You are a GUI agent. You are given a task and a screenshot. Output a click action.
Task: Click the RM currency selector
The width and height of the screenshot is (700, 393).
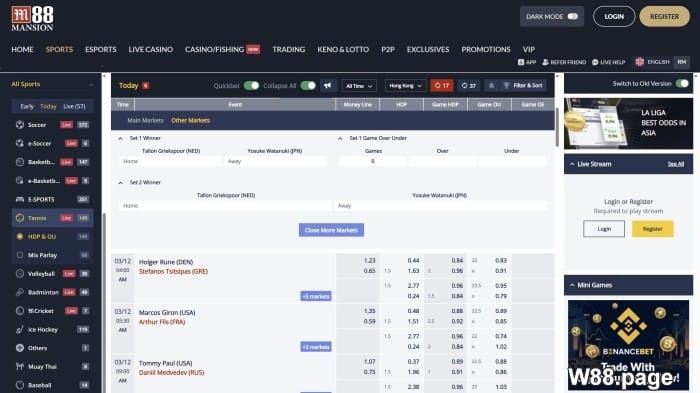(682, 62)
